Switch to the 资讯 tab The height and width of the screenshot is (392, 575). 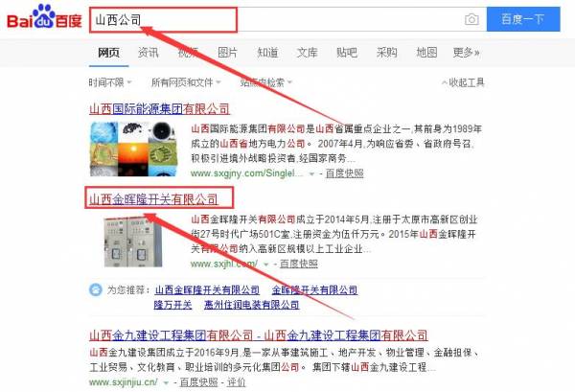click(x=149, y=53)
